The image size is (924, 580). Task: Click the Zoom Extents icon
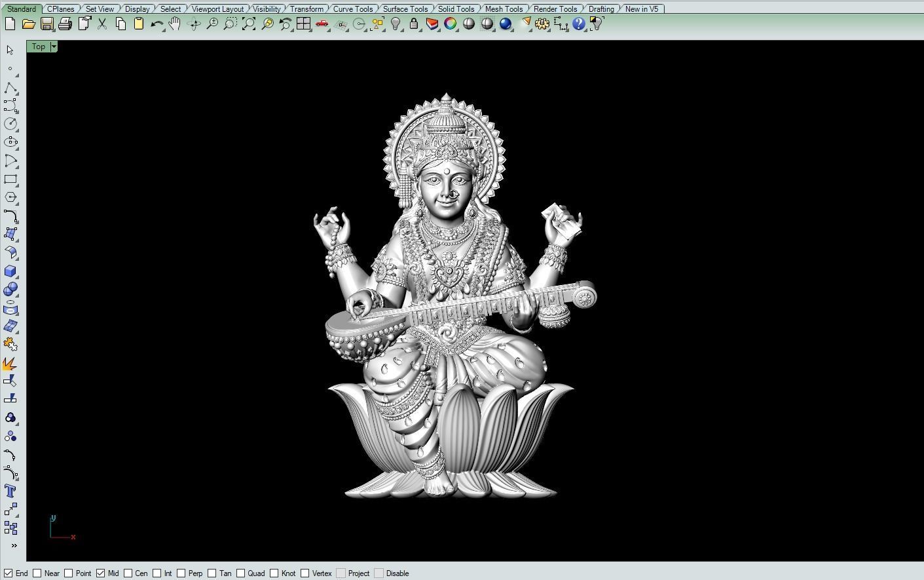tap(249, 24)
